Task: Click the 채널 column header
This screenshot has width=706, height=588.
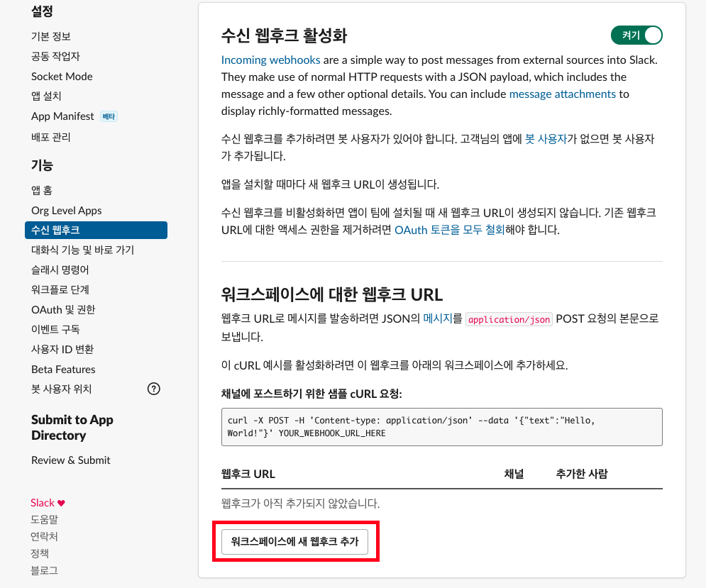Action: pyautogui.click(x=514, y=474)
